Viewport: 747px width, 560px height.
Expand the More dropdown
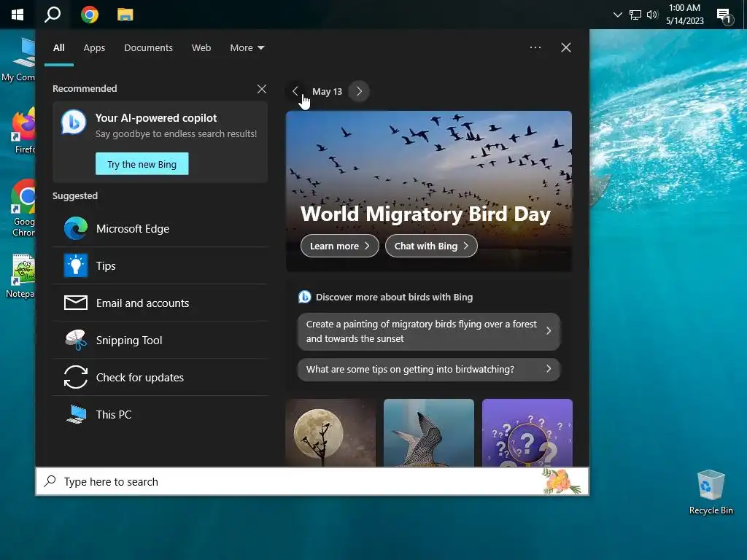point(247,47)
